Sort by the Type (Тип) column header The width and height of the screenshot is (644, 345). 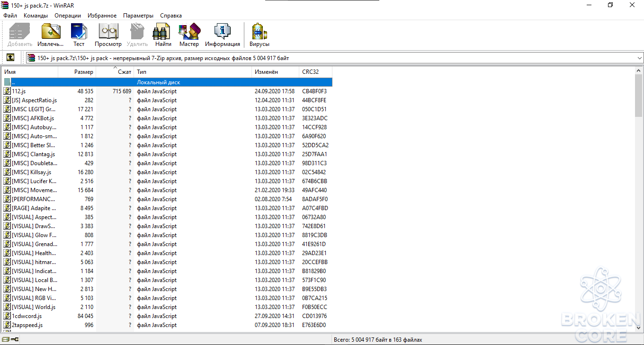coord(193,72)
